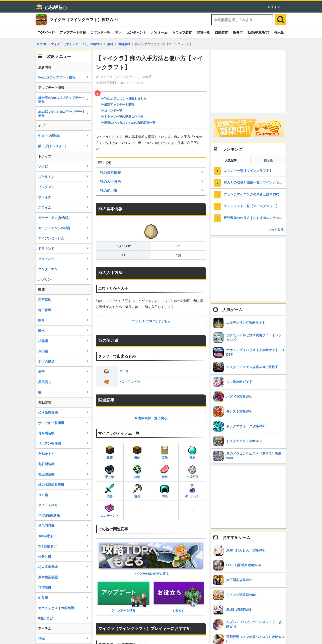322x644 pixels.
Task: Open クリーパー sidebar entry
Action: click(x=63, y=259)
